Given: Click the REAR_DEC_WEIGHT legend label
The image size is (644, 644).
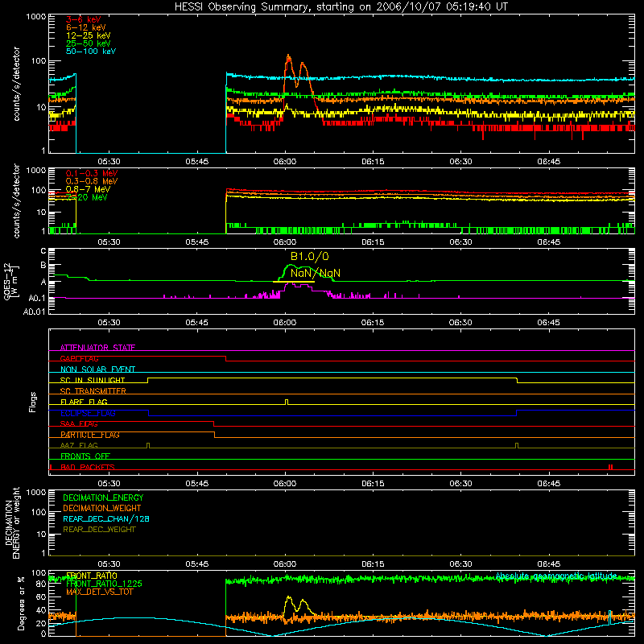Looking at the screenshot, I should tap(99, 530).
